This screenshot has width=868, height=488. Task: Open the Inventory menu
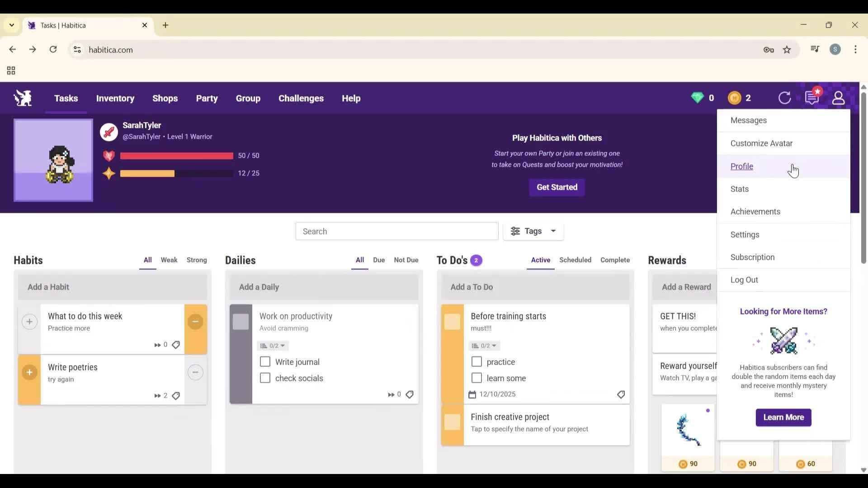[x=115, y=99]
